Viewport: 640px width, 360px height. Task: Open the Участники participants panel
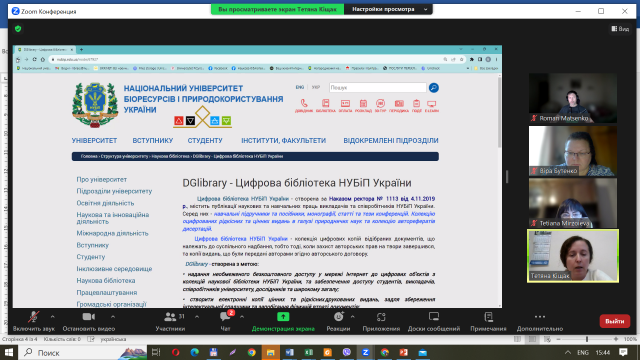pos(171,321)
